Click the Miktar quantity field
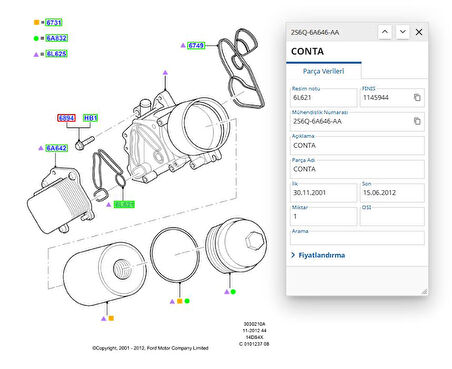This screenshot has width=452, height=369. click(323, 216)
